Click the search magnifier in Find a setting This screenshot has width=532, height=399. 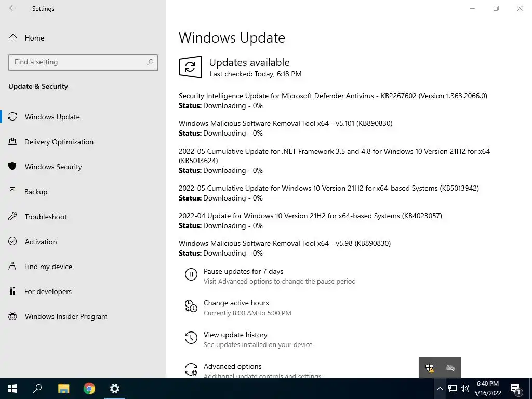pyautogui.click(x=150, y=62)
